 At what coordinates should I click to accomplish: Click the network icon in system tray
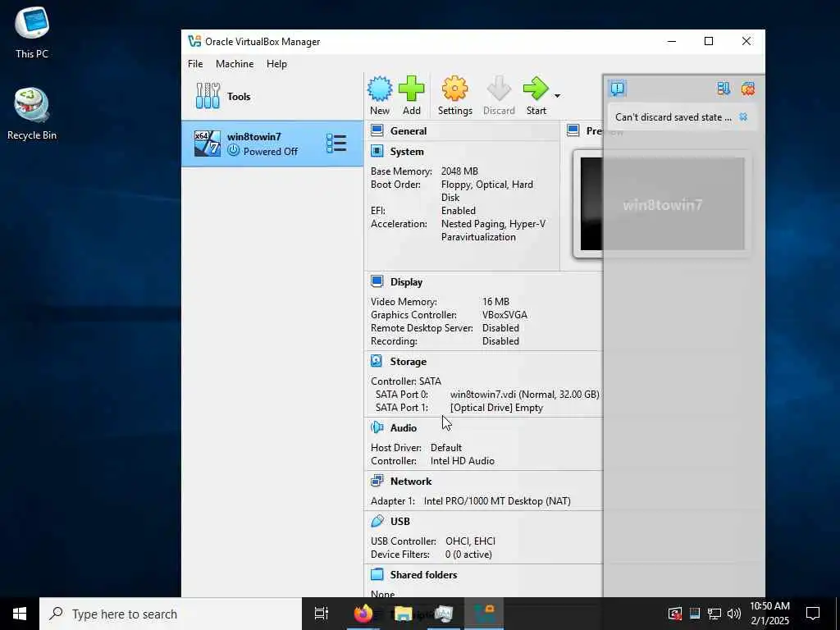point(714,614)
